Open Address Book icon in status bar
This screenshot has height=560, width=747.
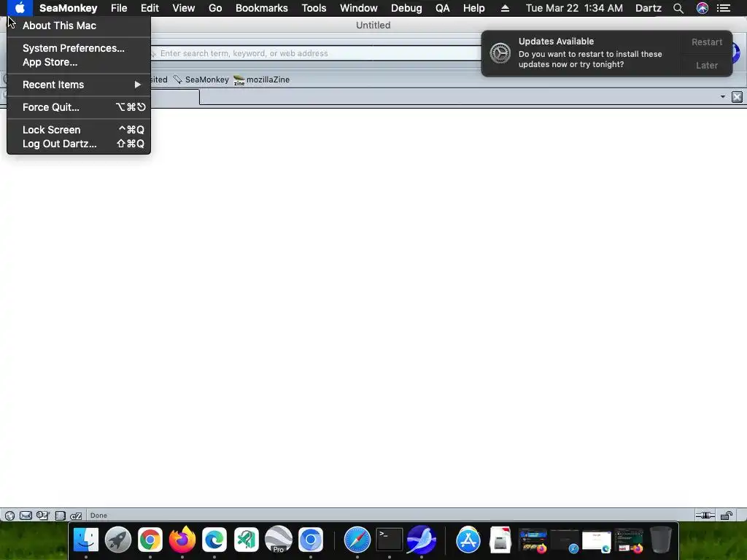[60, 516]
